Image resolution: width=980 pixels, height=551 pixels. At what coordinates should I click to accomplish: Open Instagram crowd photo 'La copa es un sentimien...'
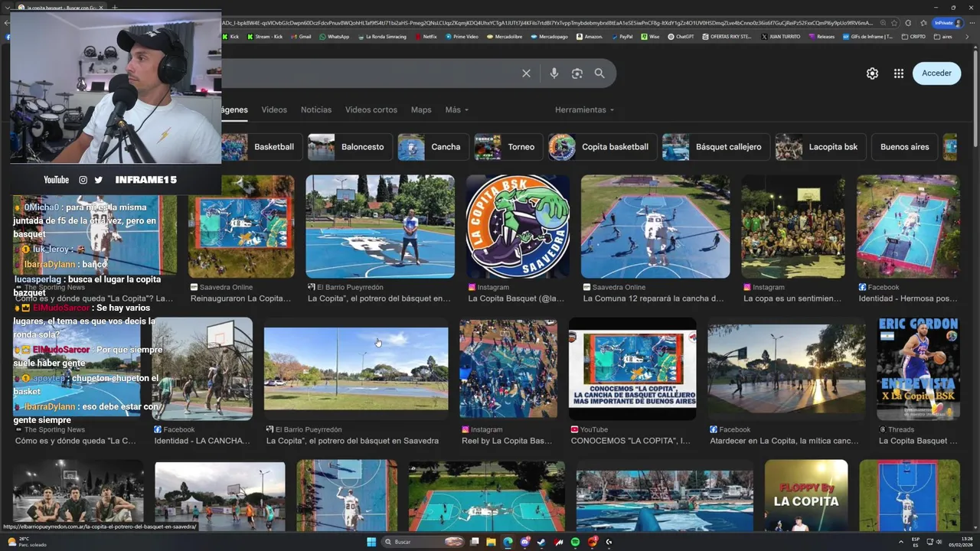tap(793, 227)
